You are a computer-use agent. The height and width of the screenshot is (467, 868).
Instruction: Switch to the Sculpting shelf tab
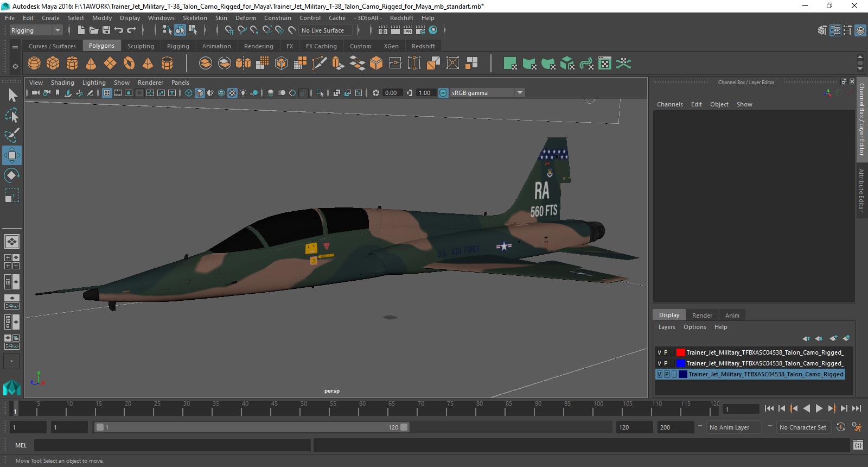[141, 46]
